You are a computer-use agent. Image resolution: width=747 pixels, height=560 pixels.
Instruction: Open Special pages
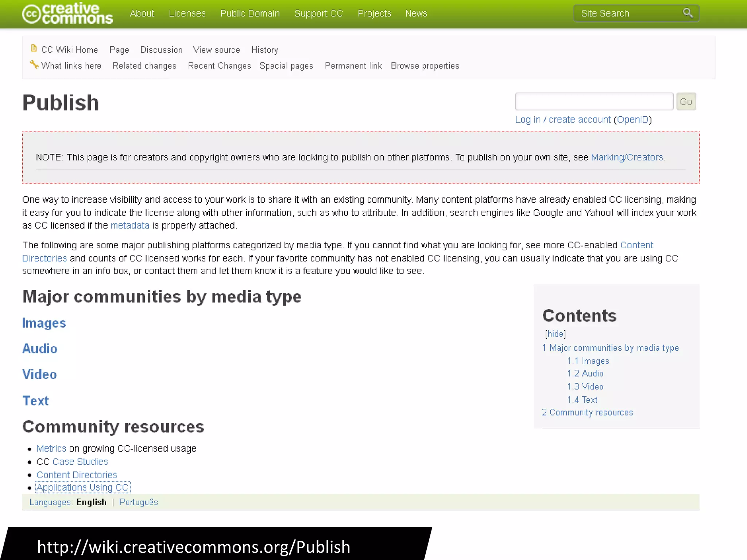286,66
